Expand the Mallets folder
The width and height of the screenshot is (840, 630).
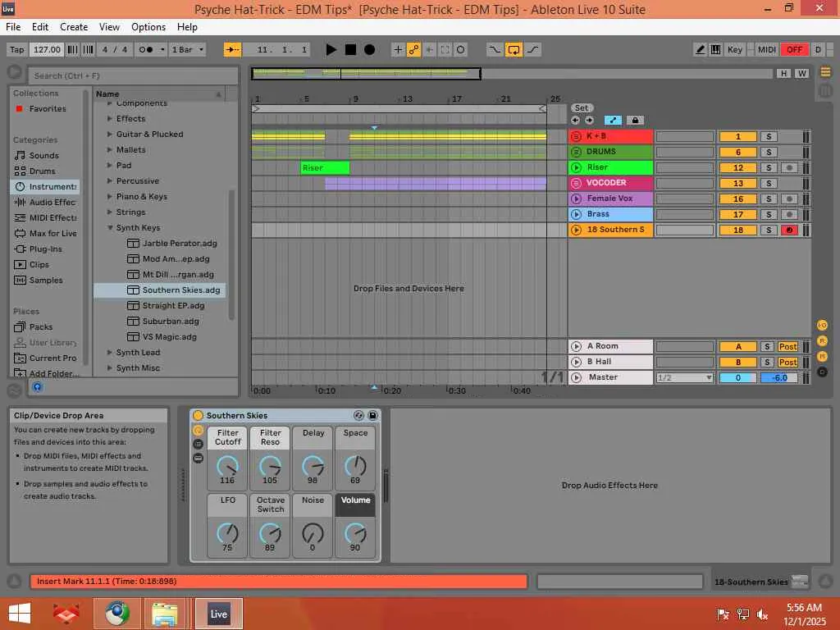[110, 149]
